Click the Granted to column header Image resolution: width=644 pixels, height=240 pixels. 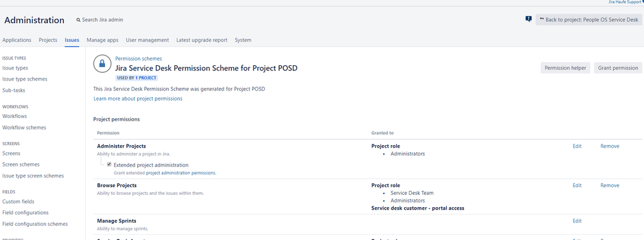coord(382,133)
